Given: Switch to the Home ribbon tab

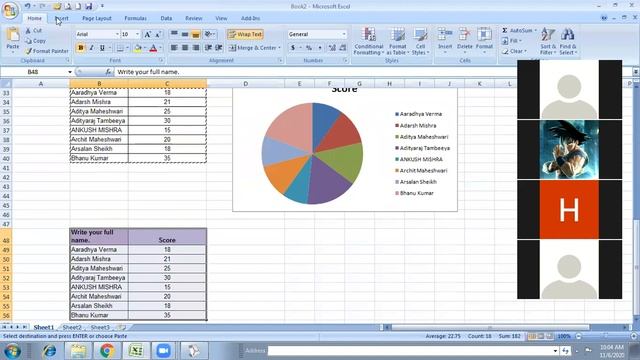Looking at the screenshot, I should point(34,18).
